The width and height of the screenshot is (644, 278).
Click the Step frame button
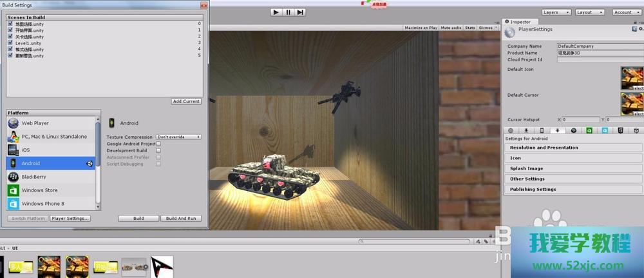tap(300, 12)
